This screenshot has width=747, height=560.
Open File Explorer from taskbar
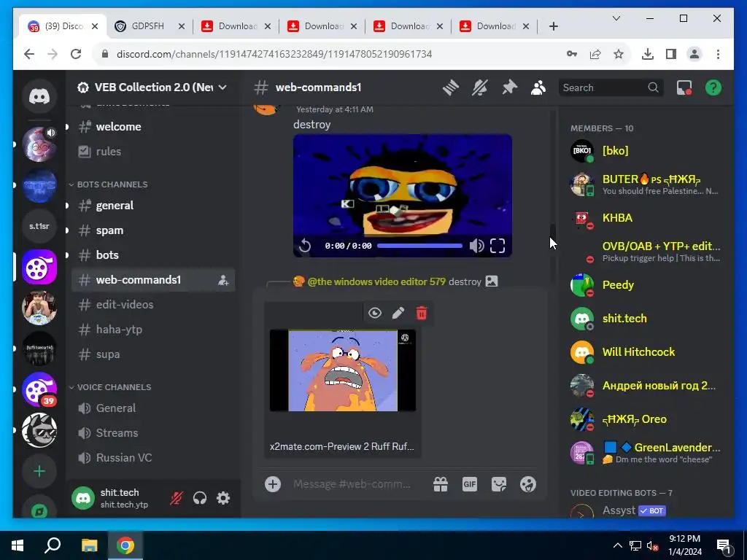point(89,545)
